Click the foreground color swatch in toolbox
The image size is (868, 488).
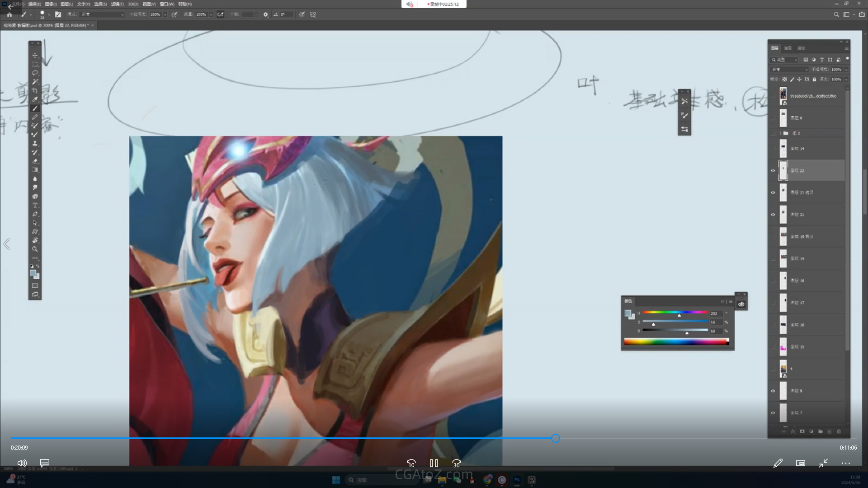33,273
